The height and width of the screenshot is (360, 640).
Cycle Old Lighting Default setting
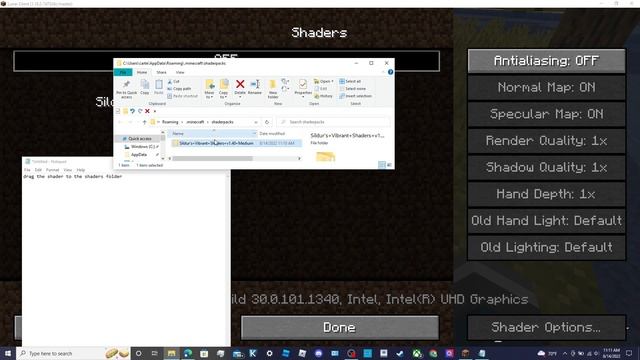(x=546, y=247)
